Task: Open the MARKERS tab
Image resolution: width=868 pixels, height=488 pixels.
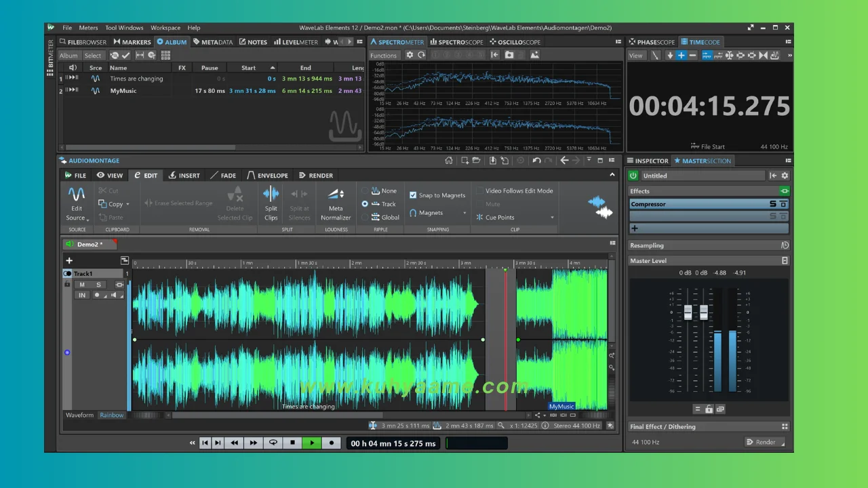Action: click(132, 42)
